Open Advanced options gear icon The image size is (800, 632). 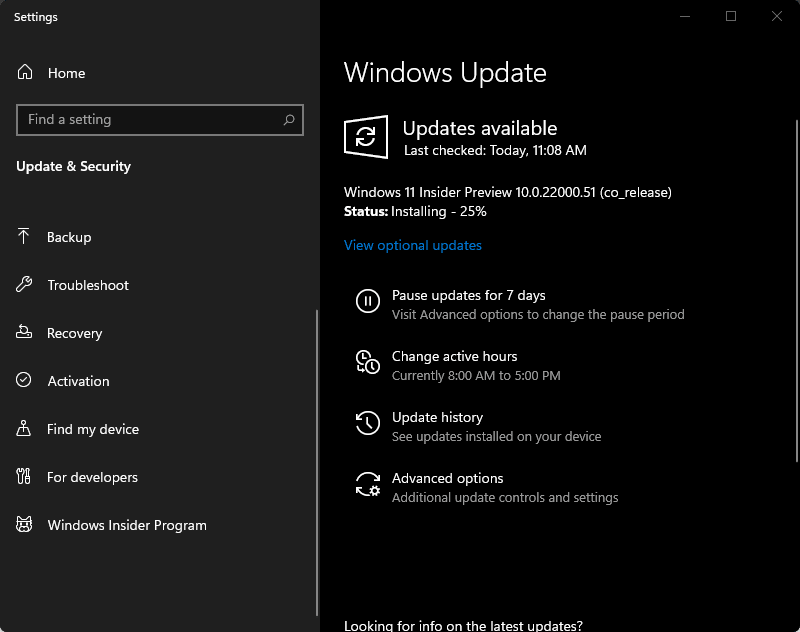367,485
